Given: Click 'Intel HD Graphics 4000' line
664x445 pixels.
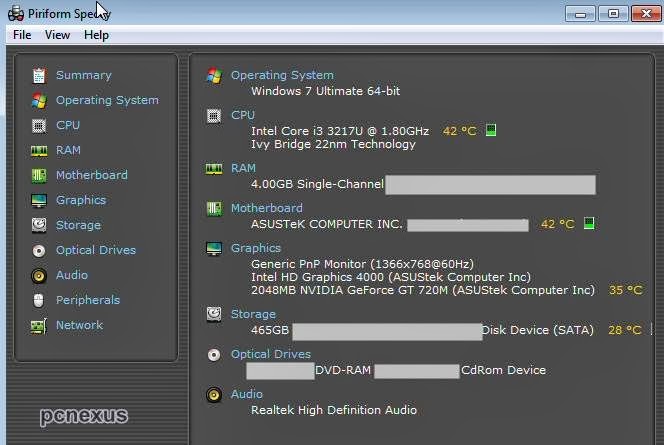Looking at the screenshot, I should (x=391, y=277).
